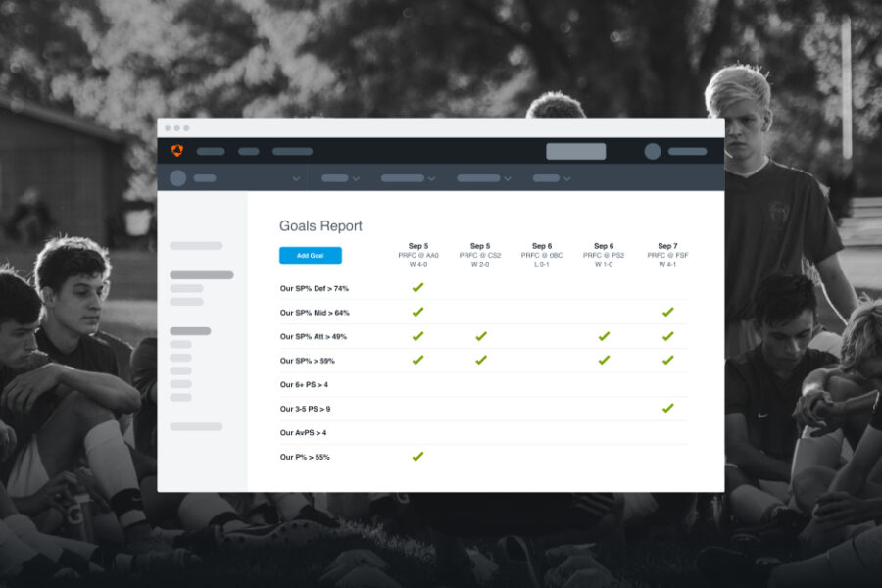The height and width of the screenshot is (588, 882).
Task: Click Our SP% Att > 49% checkmark under PRFC @ PS2
Action: pos(604,336)
